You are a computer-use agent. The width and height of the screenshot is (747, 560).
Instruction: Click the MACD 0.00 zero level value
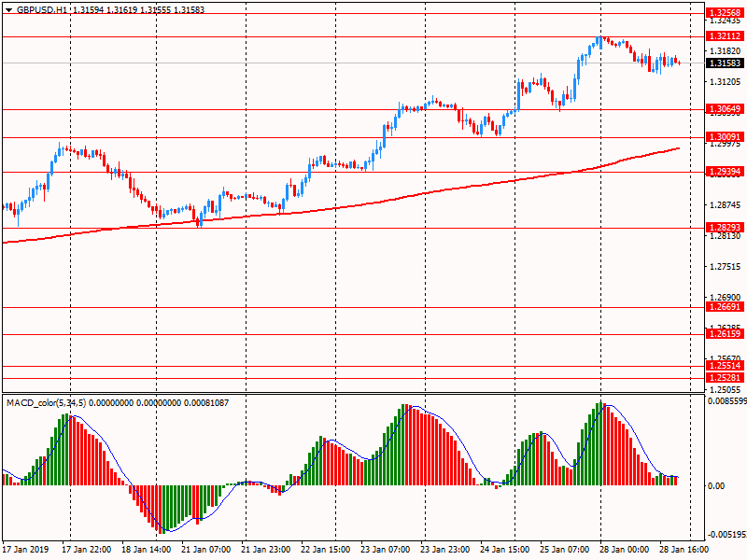(716, 485)
